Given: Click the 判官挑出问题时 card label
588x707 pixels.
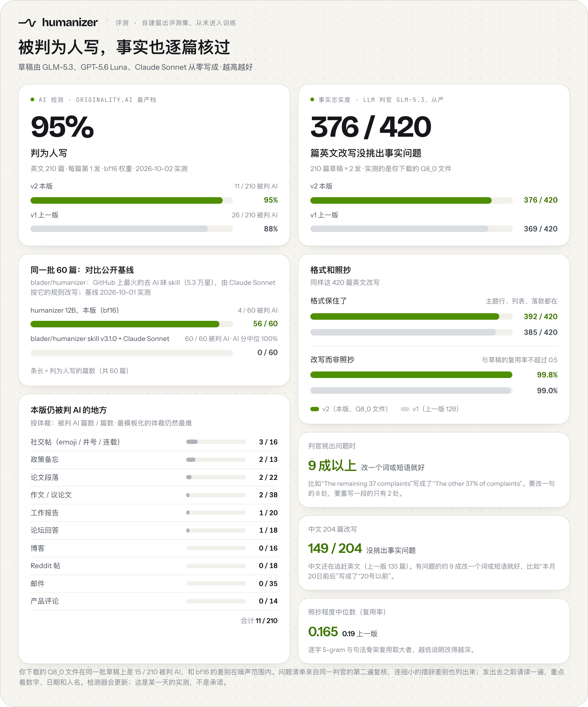Looking at the screenshot, I should 332,446.
